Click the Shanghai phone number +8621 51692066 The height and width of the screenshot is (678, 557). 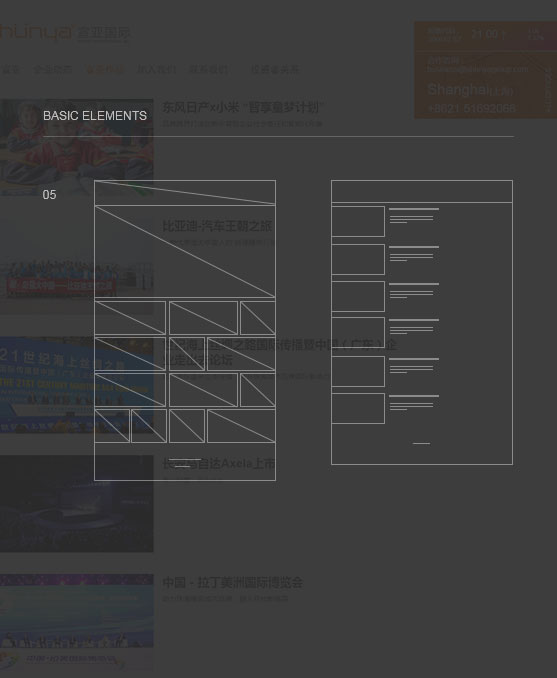point(472,108)
